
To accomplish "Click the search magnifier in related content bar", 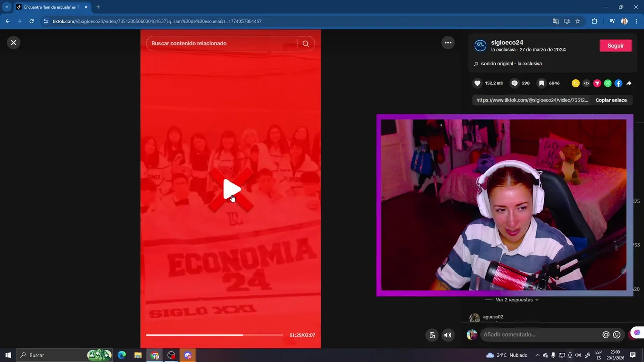I will (x=306, y=44).
